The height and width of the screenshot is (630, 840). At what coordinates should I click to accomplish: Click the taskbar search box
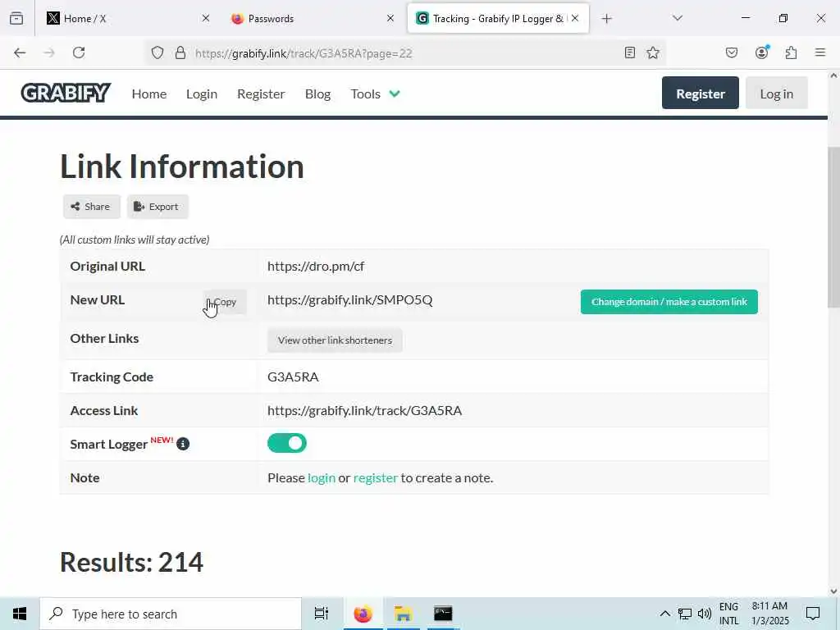click(x=171, y=614)
